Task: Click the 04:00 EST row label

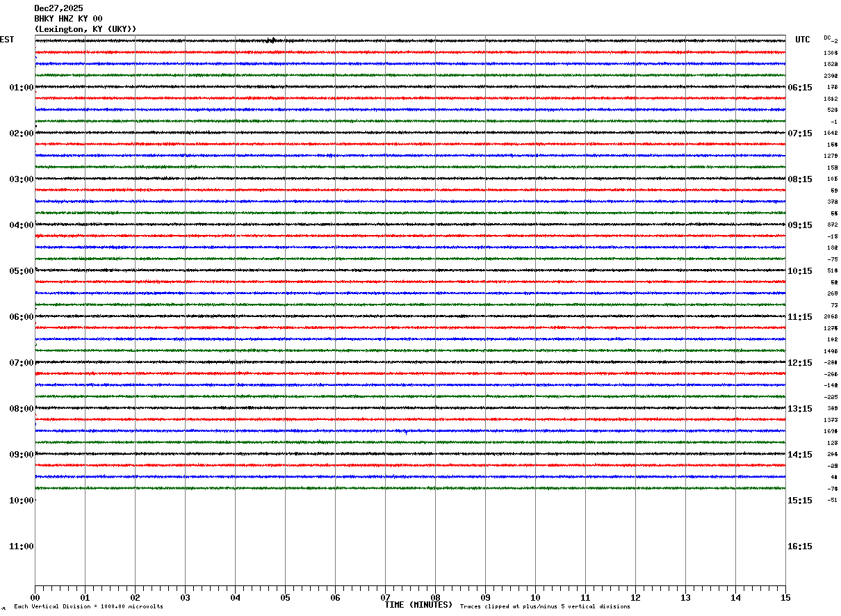Action: coord(21,225)
